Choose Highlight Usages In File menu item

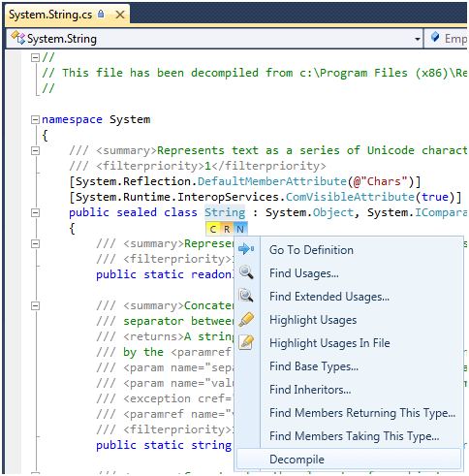(349, 343)
